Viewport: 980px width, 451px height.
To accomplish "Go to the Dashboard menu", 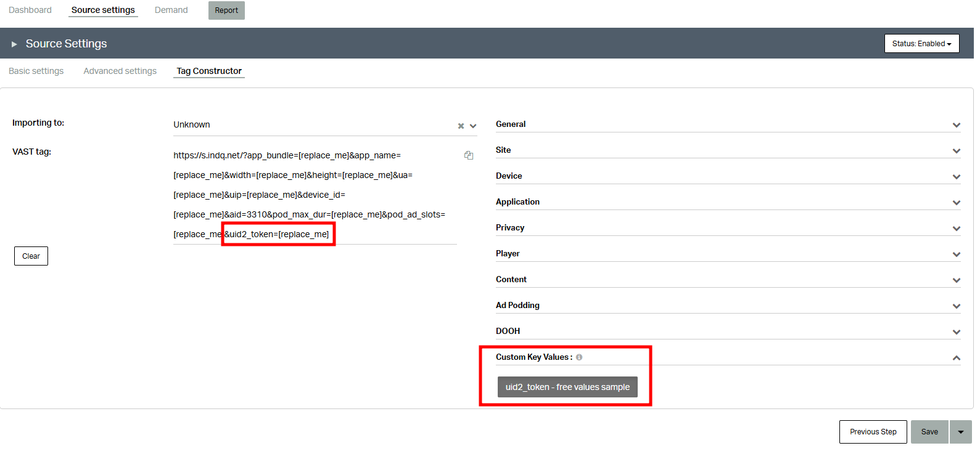I will tap(30, 10).
